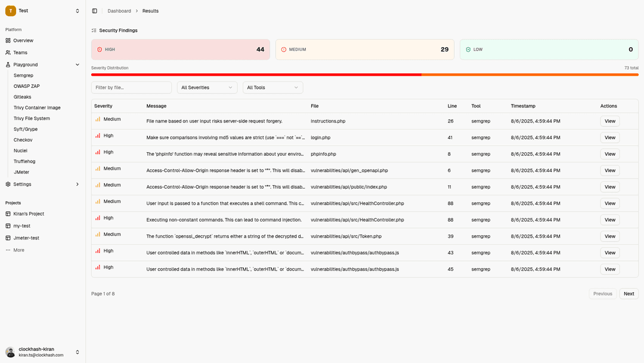Open the All Tools dropdown
Image resolution: width=644 pixels, height=363 pixels.
point(273,87)
